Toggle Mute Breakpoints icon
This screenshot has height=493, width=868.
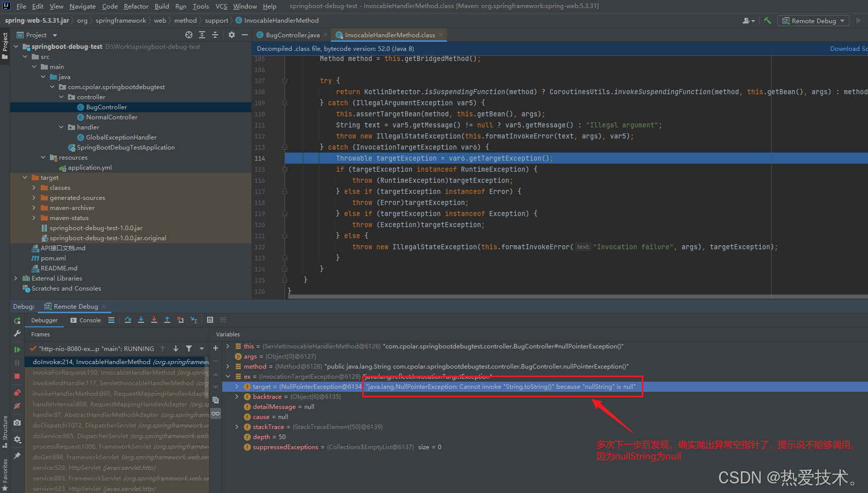(17, 406)
